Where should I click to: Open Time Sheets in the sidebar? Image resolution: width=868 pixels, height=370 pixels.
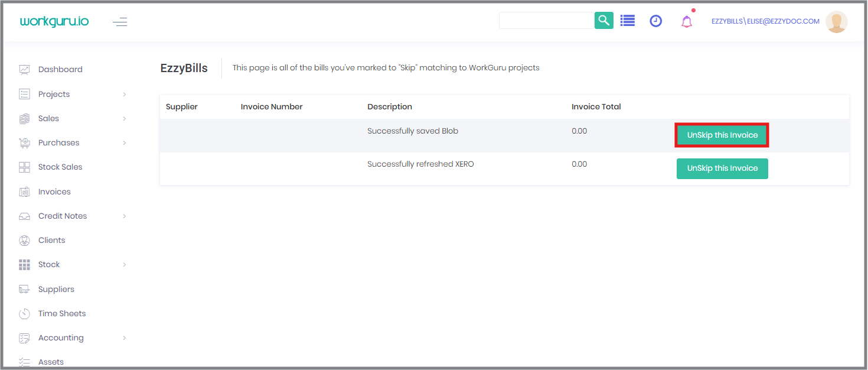[x=62, y=314]
